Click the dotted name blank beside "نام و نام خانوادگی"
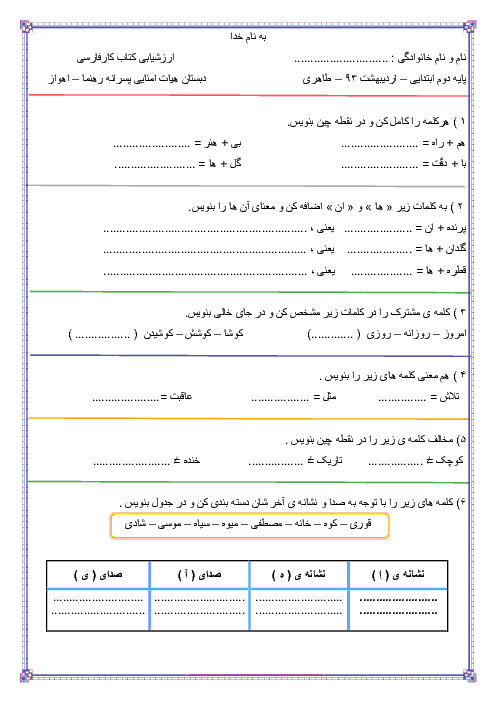The width and height of the screenshot is (496, 702). click(x=341, y=60)
